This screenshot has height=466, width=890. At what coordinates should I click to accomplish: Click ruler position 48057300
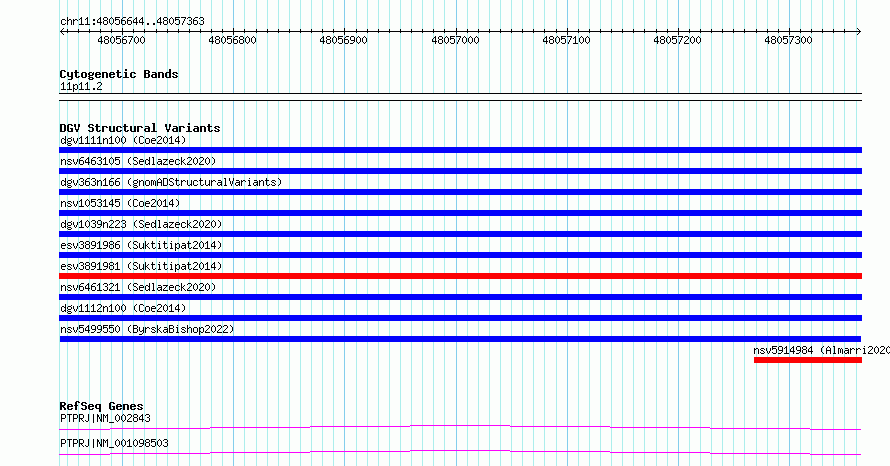coord(788,40)
